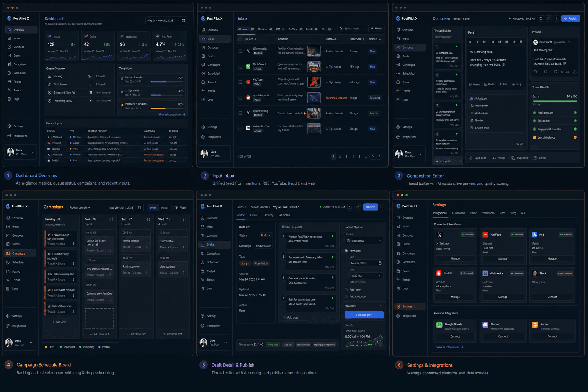This screenshot has width=588, height=392.
Task: Open Billing tab in Settings
Action: 513,213
